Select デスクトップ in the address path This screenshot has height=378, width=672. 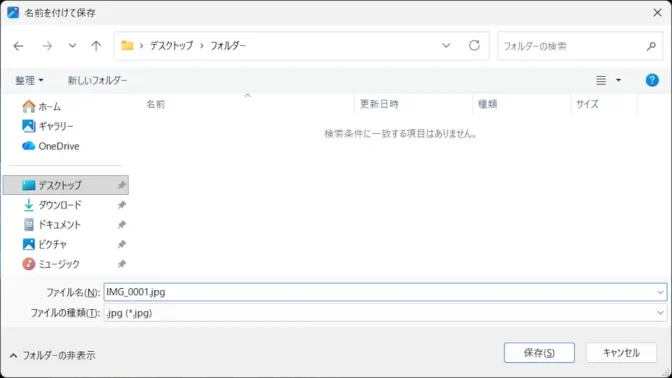coord(171,45)
